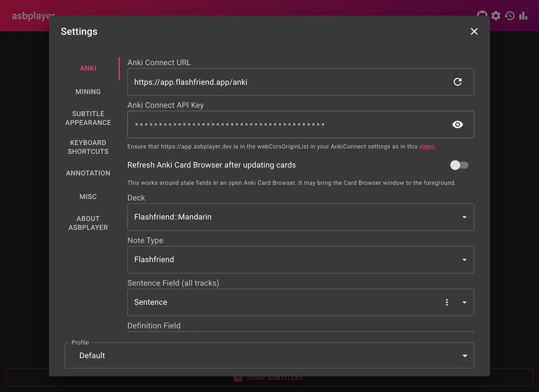Open the Keyboard Shortcuts tab

pos(88,147)
